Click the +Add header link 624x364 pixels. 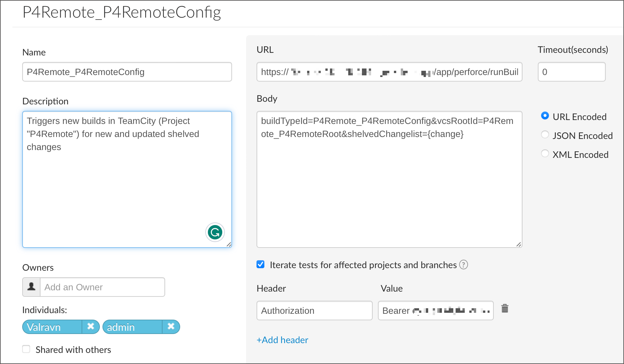[x=282, y=340]
